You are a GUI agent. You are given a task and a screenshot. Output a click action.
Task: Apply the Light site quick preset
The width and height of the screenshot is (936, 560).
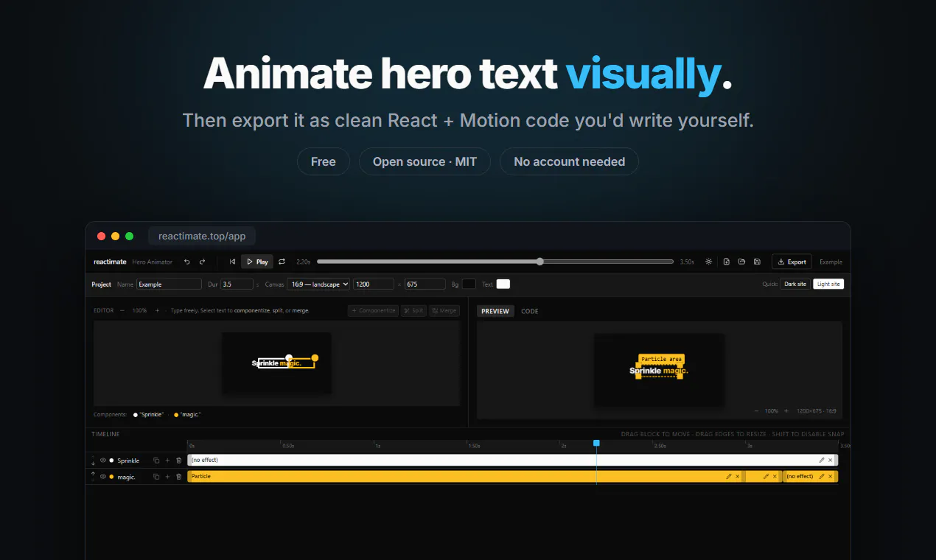(828, 284)
